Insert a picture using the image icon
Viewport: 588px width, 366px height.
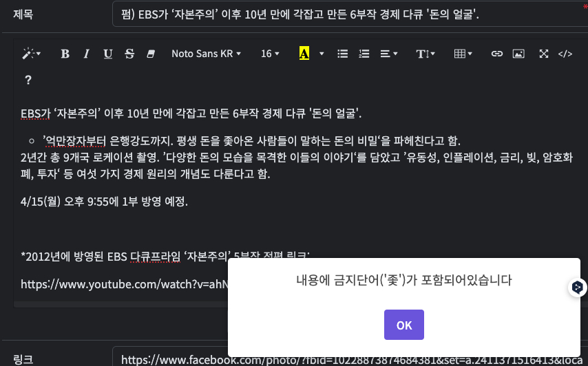(518, 54)
